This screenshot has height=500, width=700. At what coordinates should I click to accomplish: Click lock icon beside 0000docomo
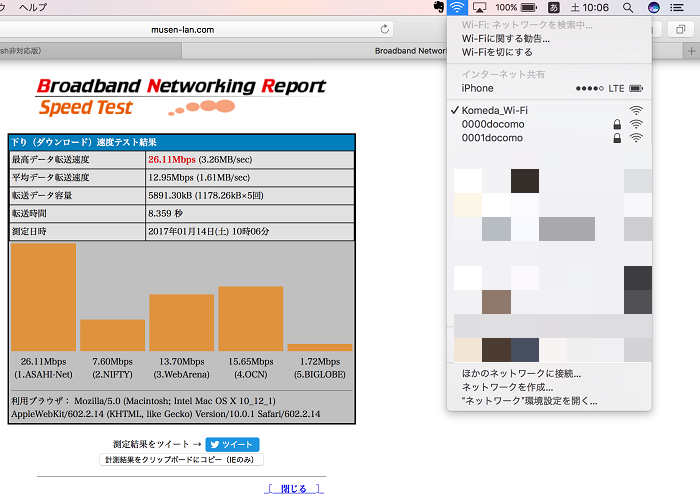[x=617, y=124]
